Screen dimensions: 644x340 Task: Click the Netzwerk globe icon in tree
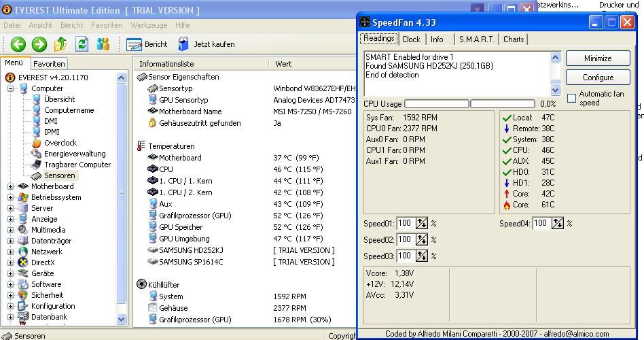pos(23,252)
